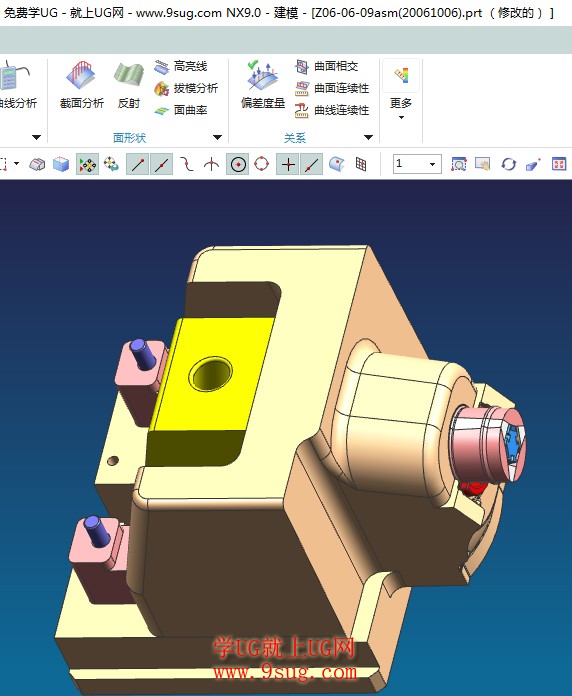Click the blue cube display icon

pyautogui.click(x=61, y=164)
